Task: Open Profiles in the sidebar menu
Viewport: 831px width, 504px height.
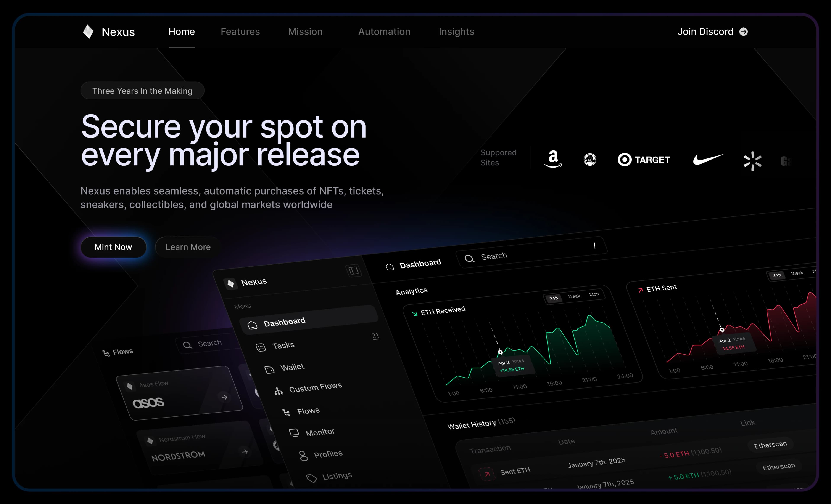Action: 328,454
